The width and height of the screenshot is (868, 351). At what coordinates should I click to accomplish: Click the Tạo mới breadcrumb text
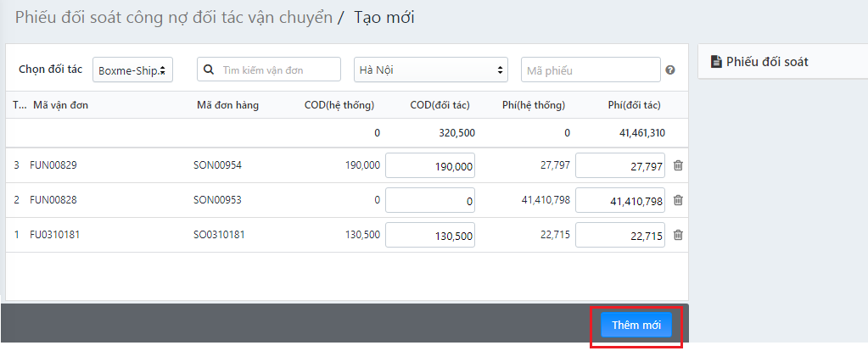pos(384,17)
